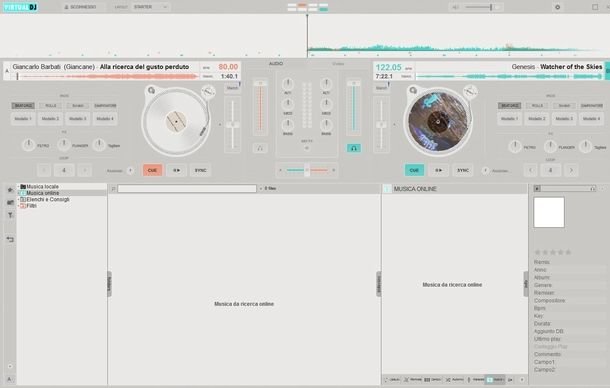Click the Tagliere knob on left deck
The image size is (610, 388).
[99, 145]
